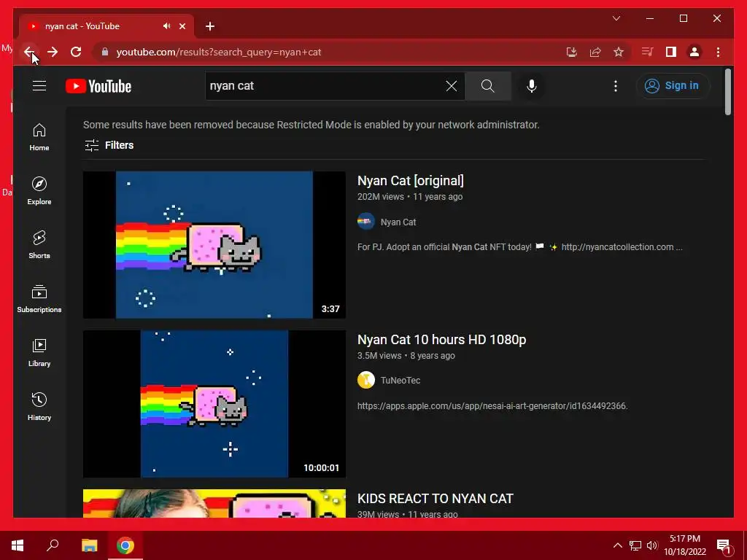Open the Chrome side panel
Image resolution: width=747 pixels, height=560 pixels.
671,52
